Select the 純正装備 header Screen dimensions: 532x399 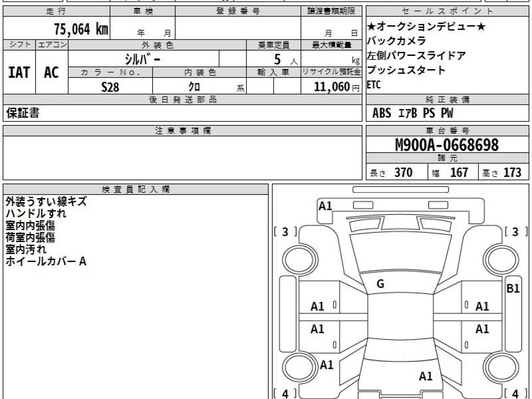(x=448, y=100)
